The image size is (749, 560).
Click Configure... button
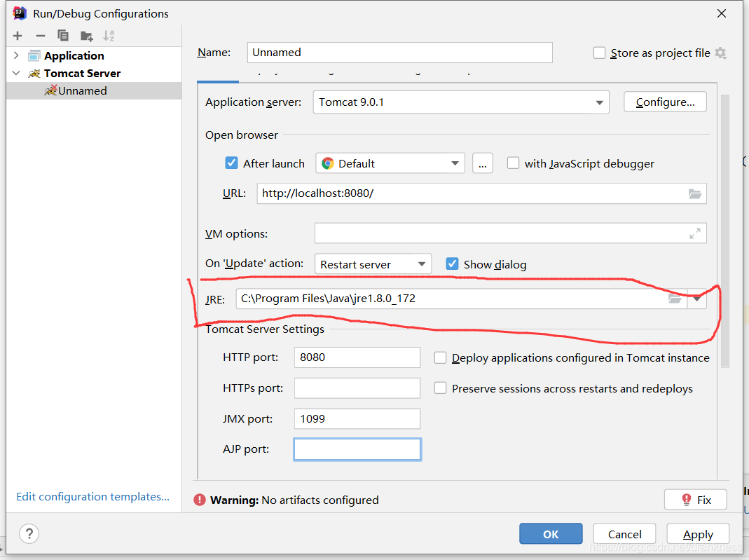665,102
